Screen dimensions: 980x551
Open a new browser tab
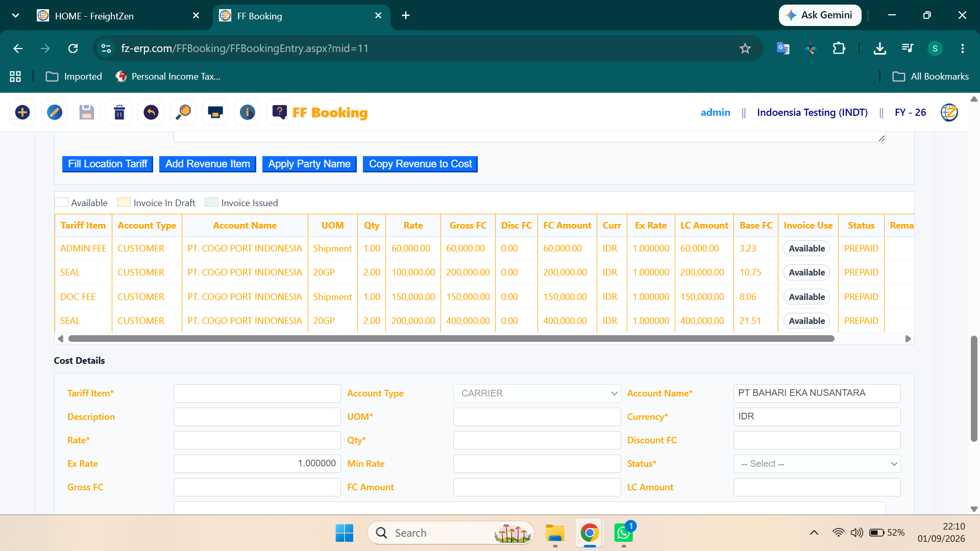[x=406, y=16]
